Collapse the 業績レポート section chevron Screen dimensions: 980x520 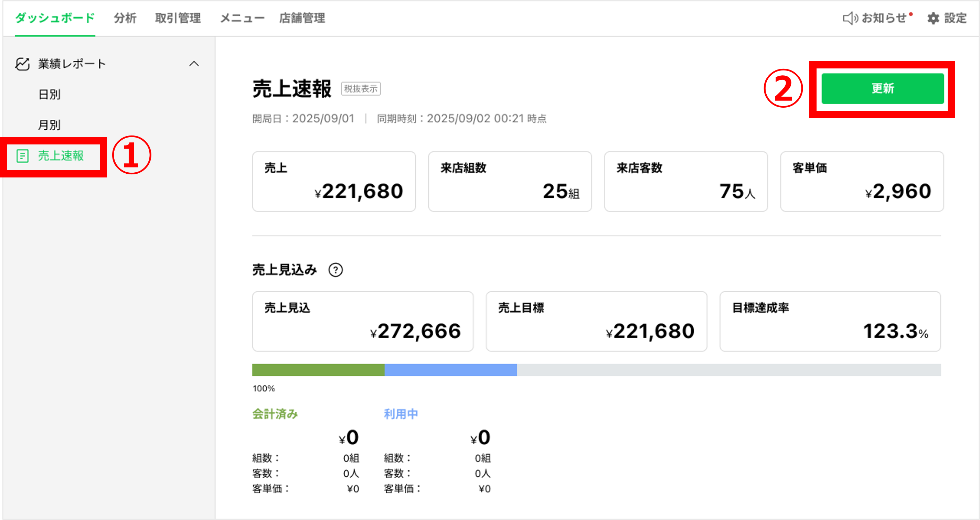[x=194, y=64]
